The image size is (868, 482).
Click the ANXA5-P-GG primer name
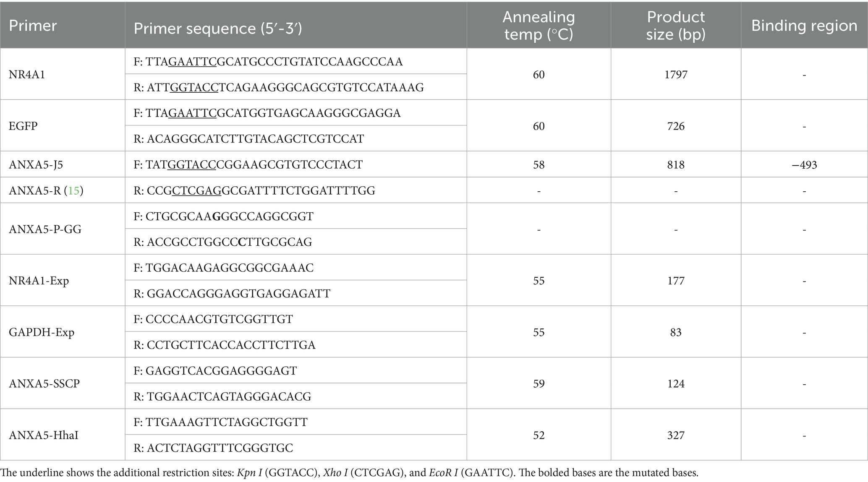click(45, 229)
